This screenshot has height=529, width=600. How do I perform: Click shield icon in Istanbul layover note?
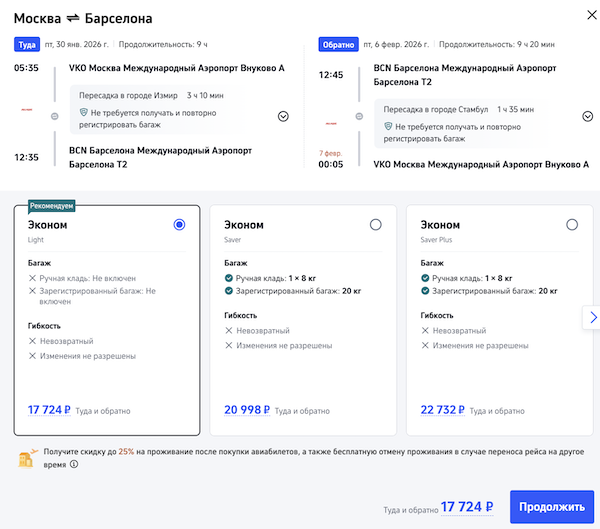(389, 128)
